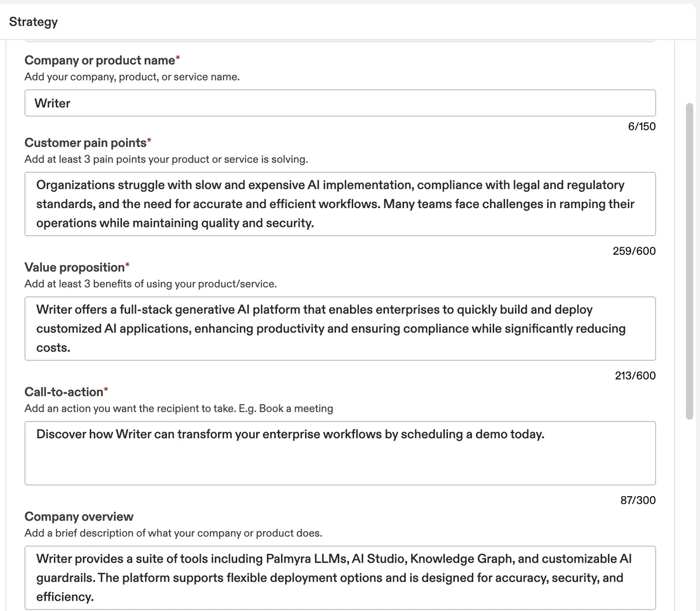This screenshot has height=611, width=700.
Task: Click the "Value proposition" field label
Action: coord(75,268)
